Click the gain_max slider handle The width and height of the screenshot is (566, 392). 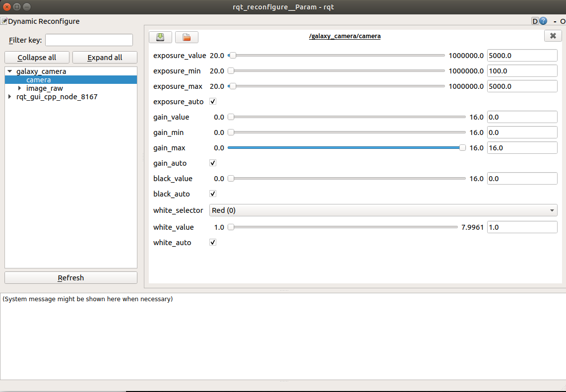[x=462, y=148]
